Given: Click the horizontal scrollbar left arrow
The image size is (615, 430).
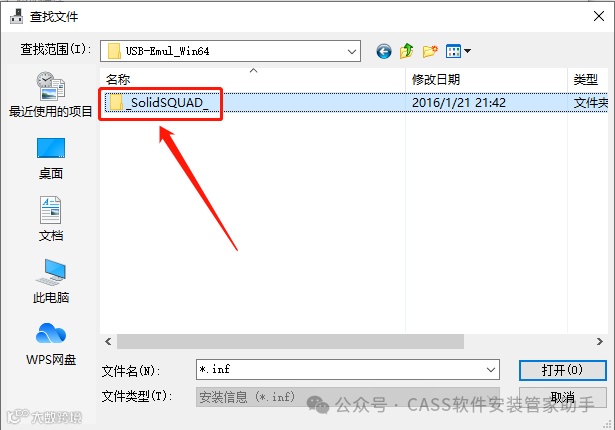Looking at the screenshot, I should point(108,341).
